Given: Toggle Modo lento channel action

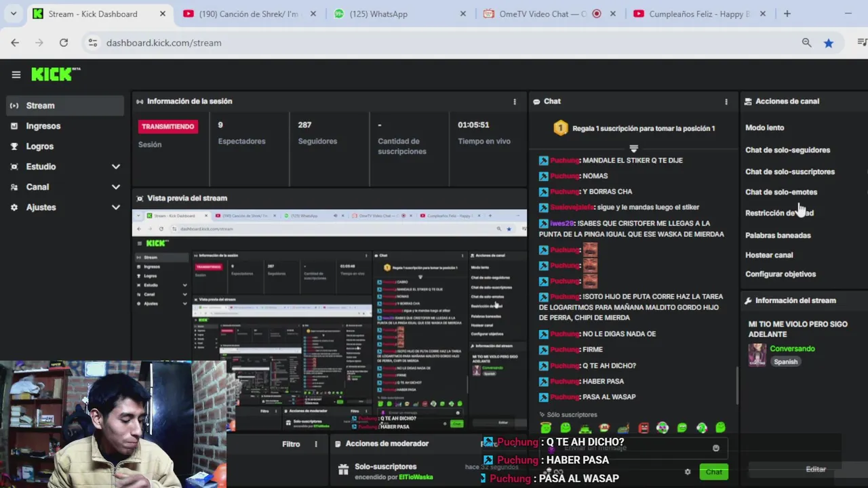Looking at the screenshot, I should 764,127.
